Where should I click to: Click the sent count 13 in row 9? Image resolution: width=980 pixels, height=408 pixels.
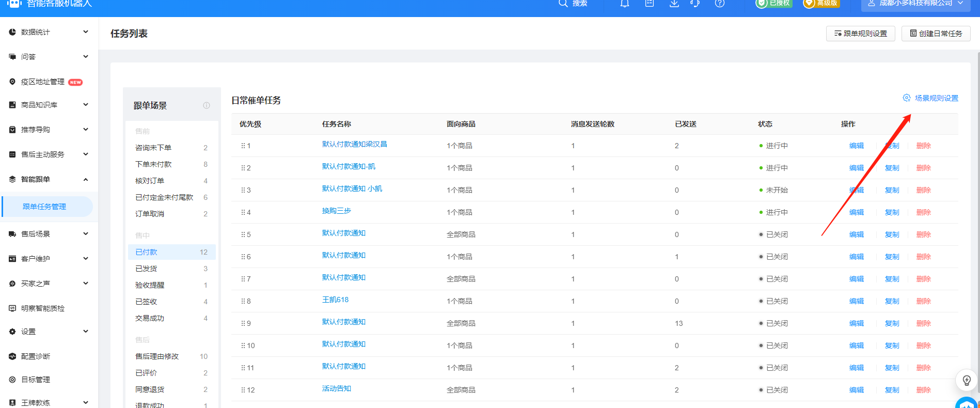(x=679, y=323)
